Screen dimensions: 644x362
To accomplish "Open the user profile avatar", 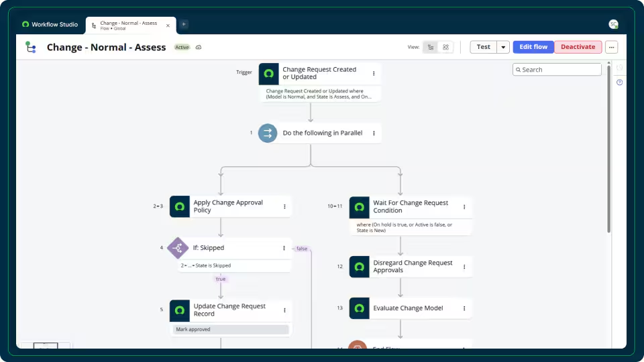I will [x=613, y=24].
